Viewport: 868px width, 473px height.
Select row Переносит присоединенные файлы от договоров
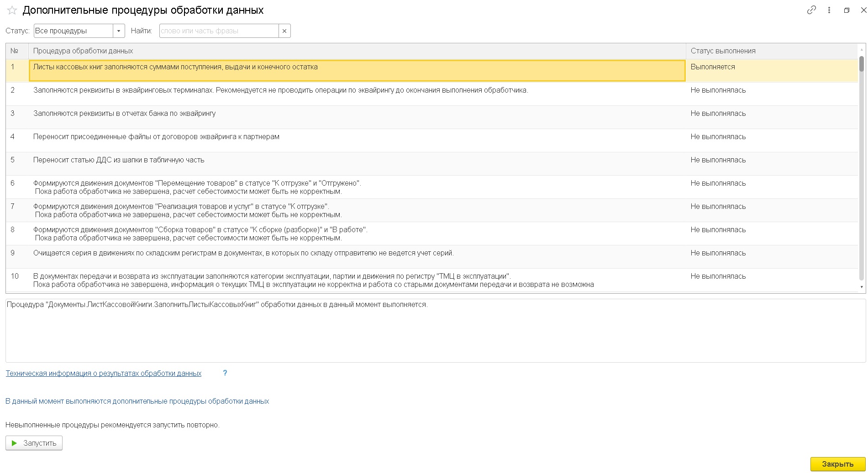(357, 140)
